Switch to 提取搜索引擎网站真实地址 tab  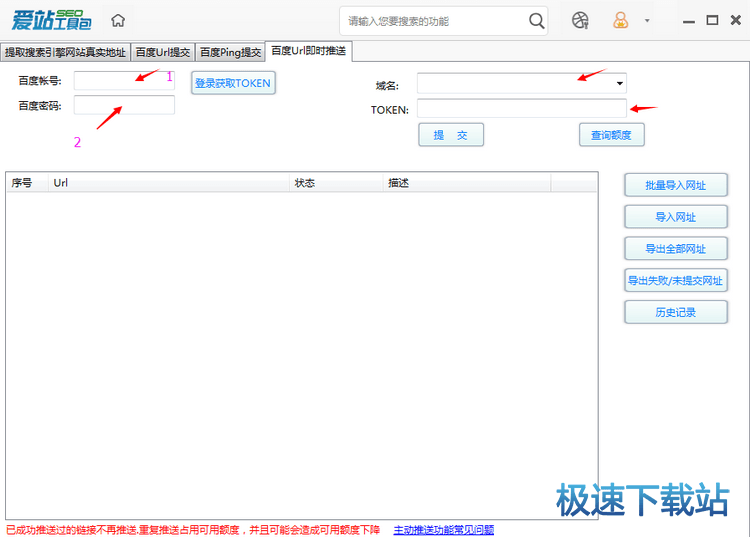[65, 52]
